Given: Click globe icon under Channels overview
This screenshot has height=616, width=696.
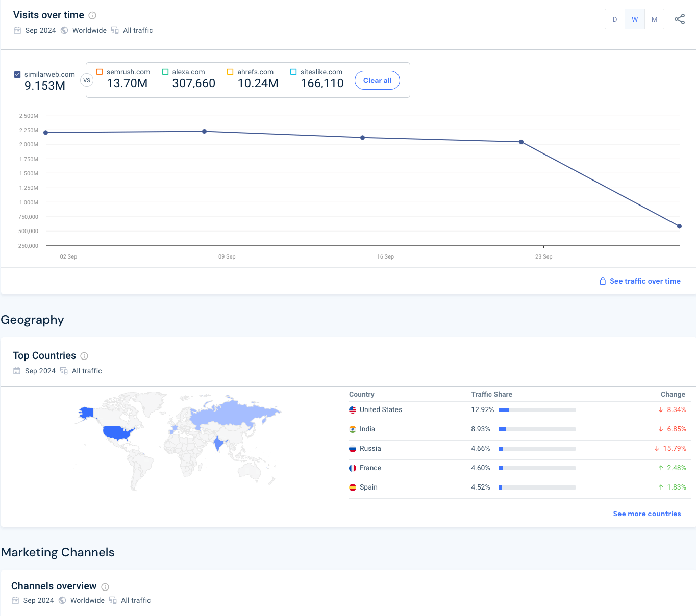Looking at the screenshot, I should click(62, 600).
